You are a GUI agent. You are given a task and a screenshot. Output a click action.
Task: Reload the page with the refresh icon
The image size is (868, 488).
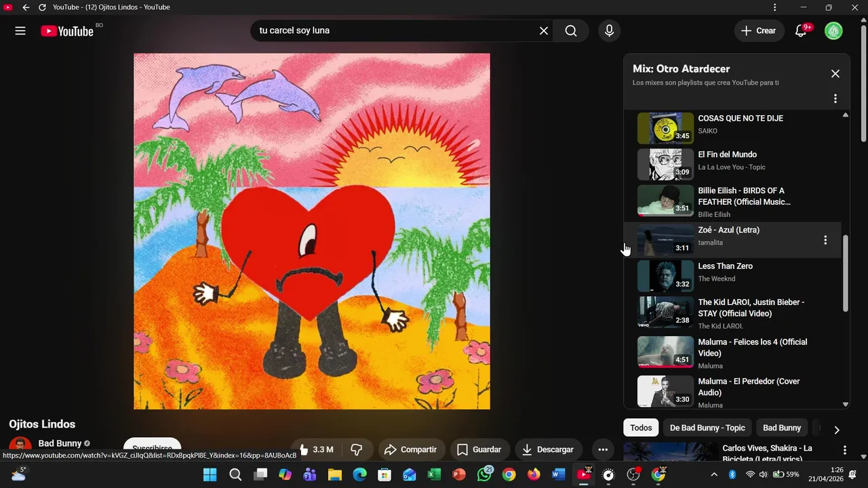42,7
